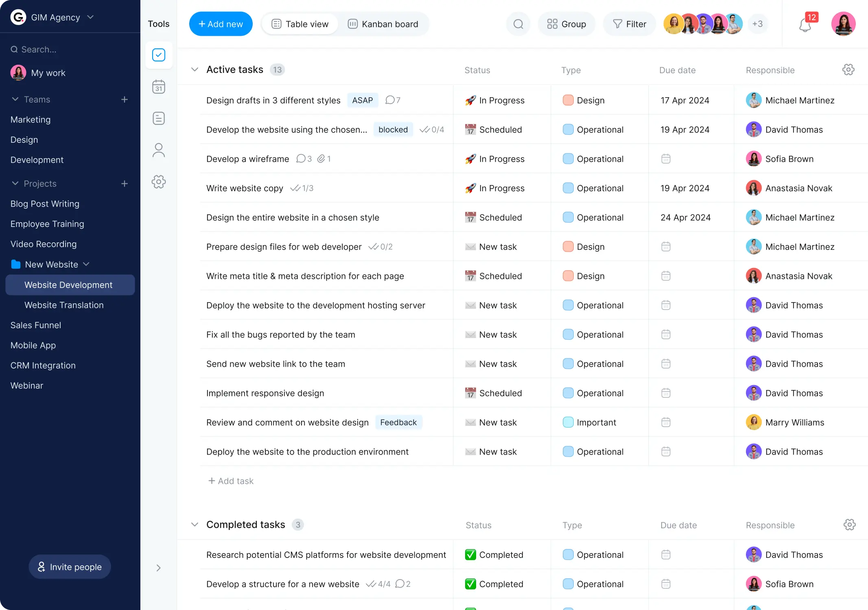
Task: Collapse the New Website folder
Action: (86, 264)
